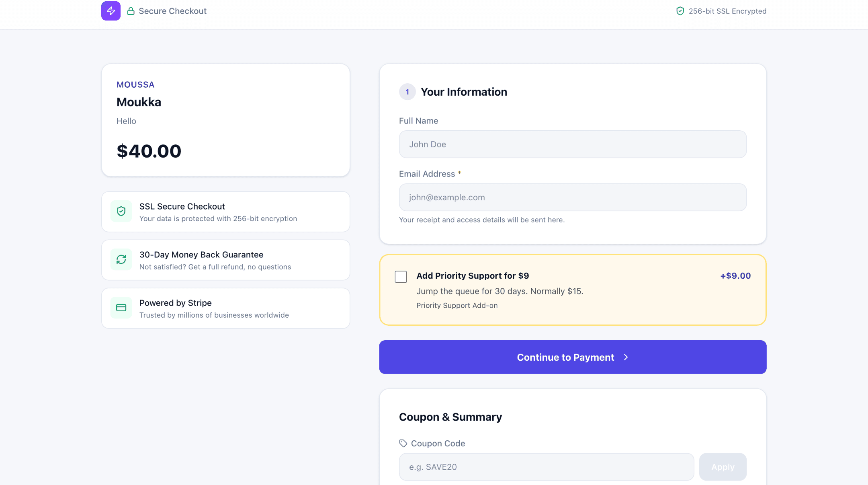
Task: Click the Add Priority Support for $9 label
Action: click(x=473, y=276)
